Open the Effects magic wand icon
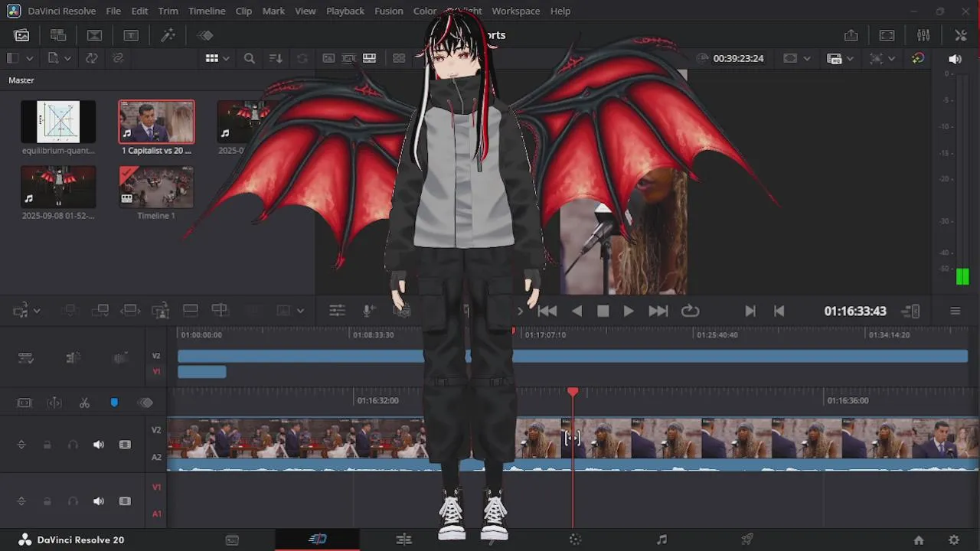 click(x=168, y=35)
